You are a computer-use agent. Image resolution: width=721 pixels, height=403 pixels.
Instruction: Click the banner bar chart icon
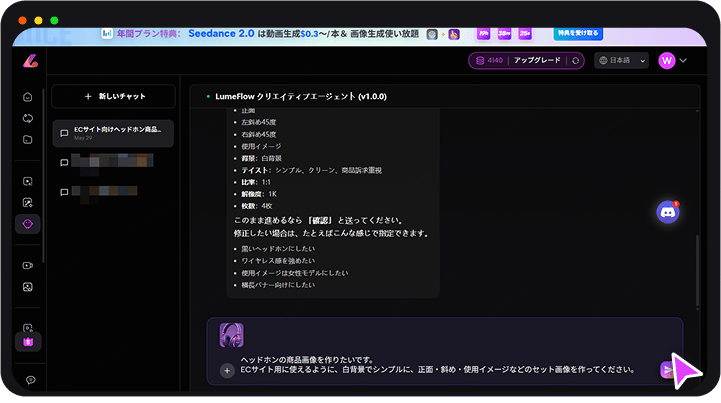pyautogui.click(x=107, y=33)
